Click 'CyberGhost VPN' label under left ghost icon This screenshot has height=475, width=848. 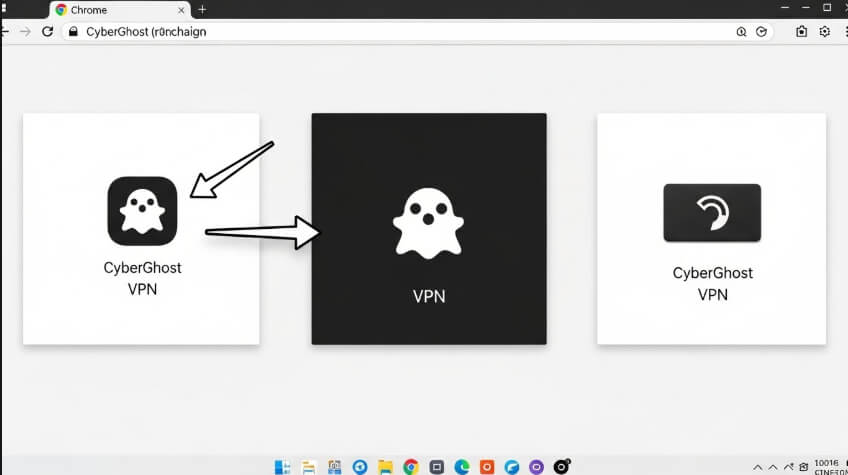142,278
